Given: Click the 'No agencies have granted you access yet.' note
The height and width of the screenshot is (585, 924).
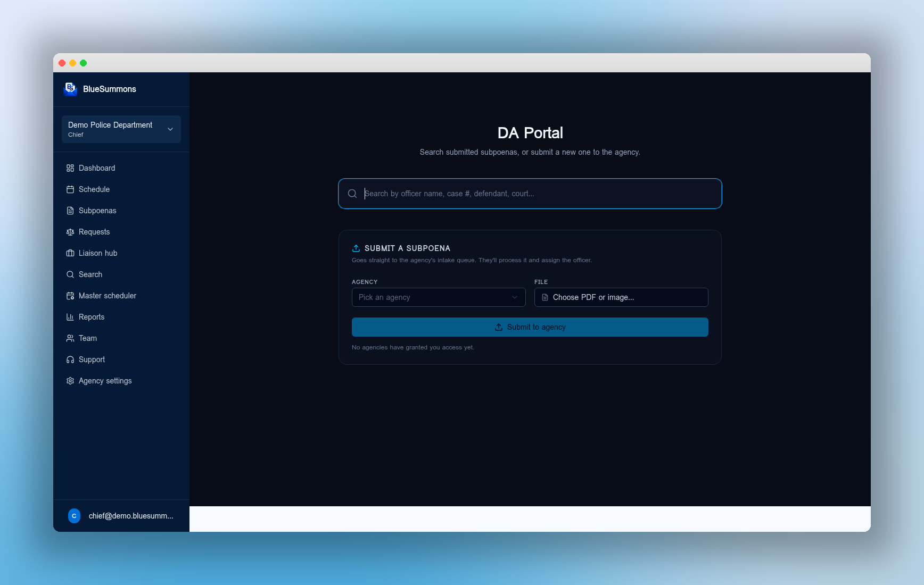Looking at the screenshot, I should pyautogui.click(x=413, y=347).
